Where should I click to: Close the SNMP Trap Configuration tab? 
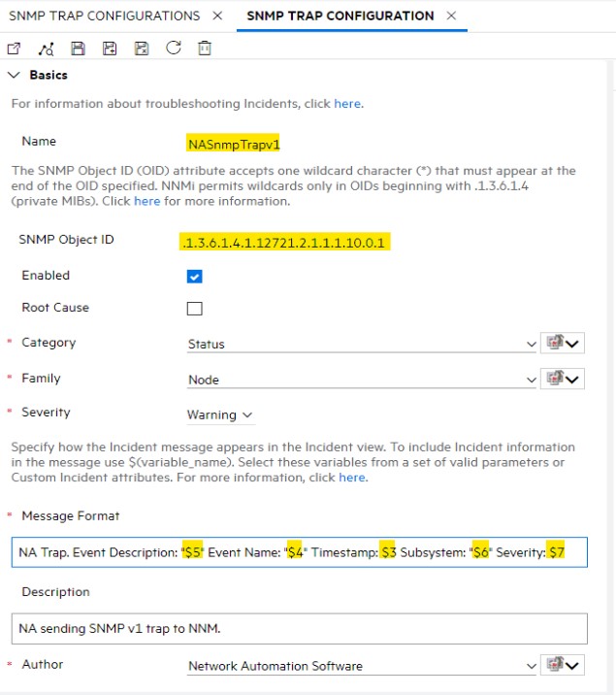click(x=451, y=16)
